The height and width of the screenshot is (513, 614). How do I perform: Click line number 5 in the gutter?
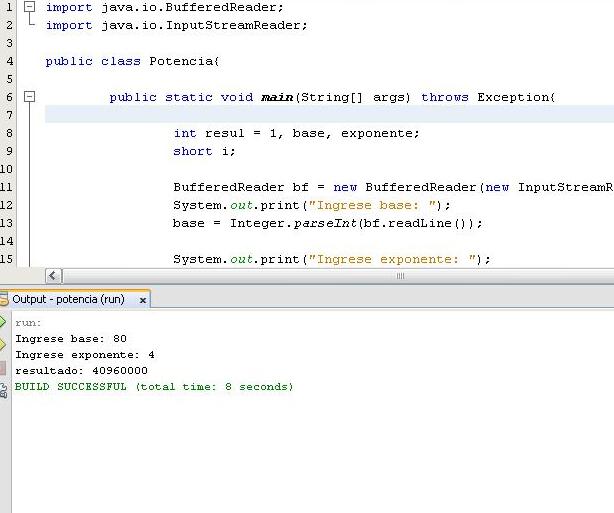point(9,79)
